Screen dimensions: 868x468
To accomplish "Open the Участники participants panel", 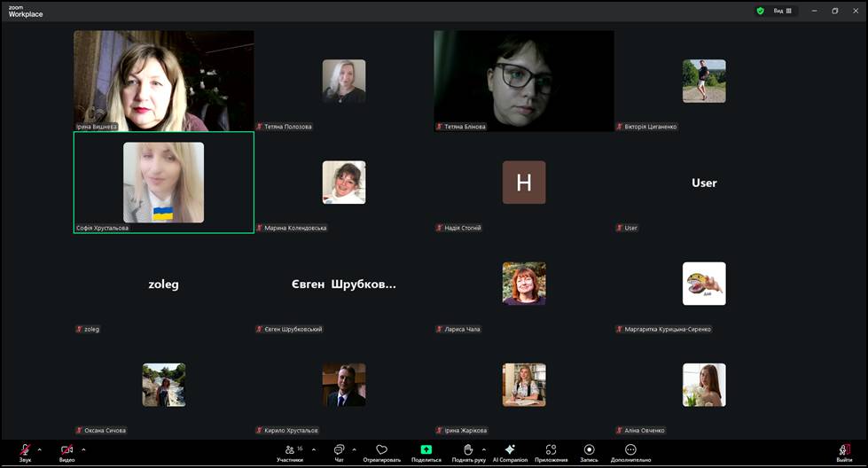I will pyautogui.click(x=289, y=451).
